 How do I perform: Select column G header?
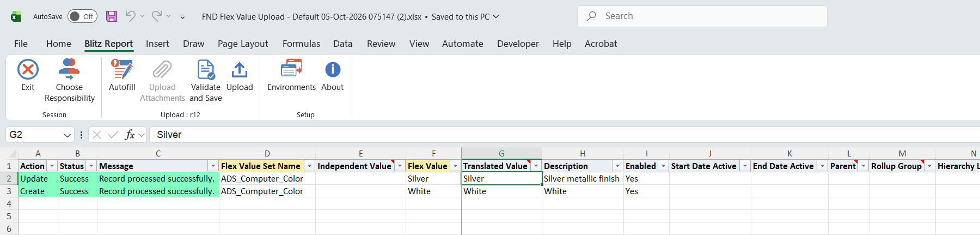click(501, 154)
